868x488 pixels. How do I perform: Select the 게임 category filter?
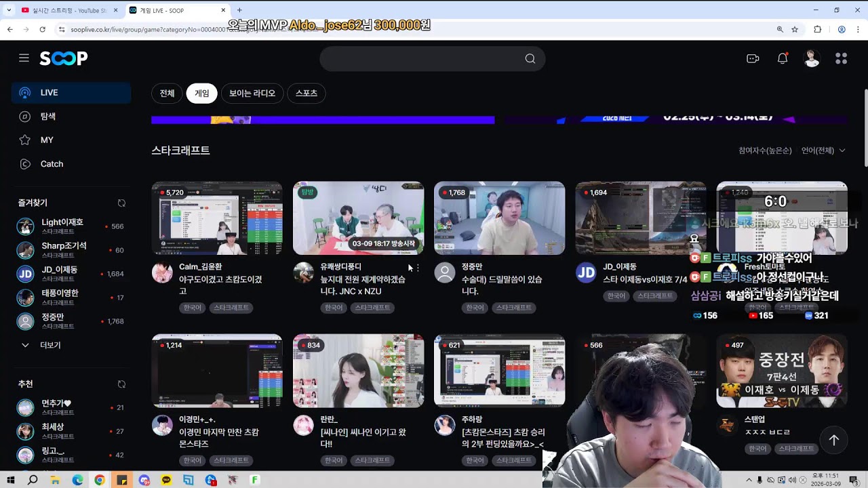[202, 94]
